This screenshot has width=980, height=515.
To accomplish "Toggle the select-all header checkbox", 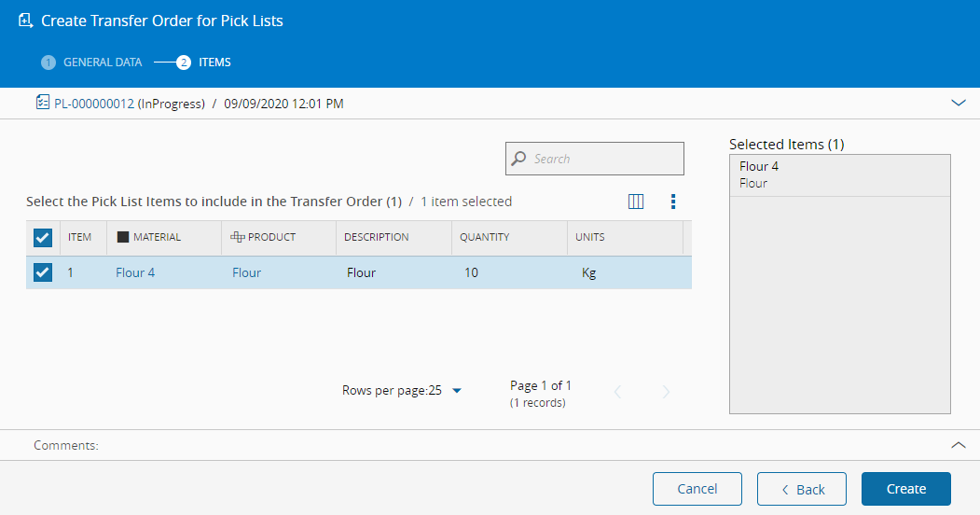I will click(x=43, y=238).
